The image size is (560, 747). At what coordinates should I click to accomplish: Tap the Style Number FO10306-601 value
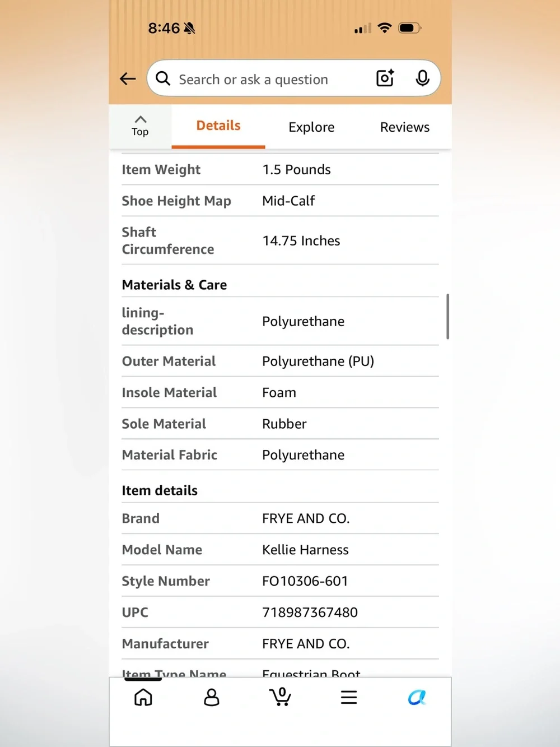pos(305,581)
